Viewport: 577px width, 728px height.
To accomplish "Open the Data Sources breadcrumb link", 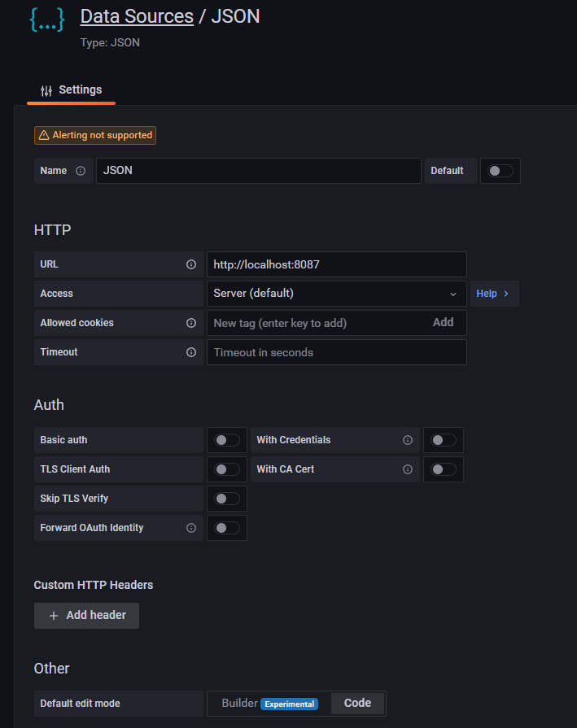I will click(137, 16).
